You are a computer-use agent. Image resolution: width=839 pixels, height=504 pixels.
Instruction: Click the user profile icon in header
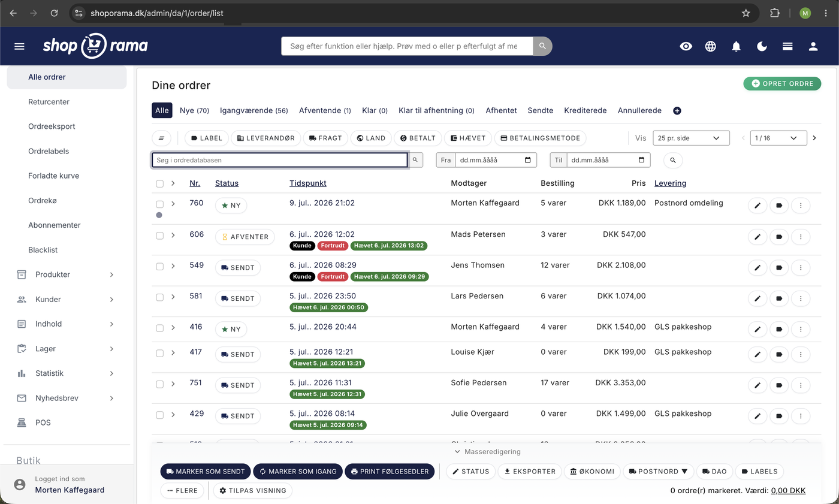813,46
